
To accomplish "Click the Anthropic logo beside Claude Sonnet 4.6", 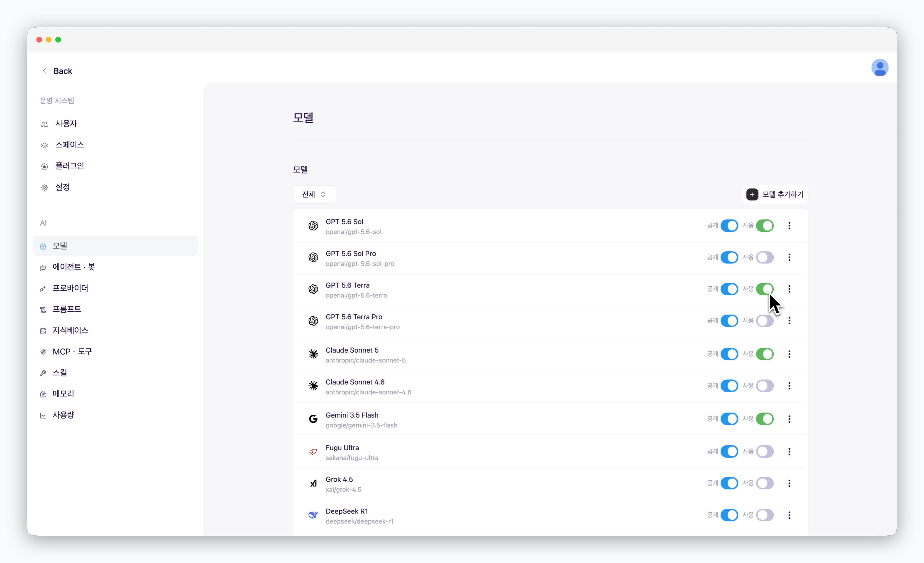I will point(313,386).
